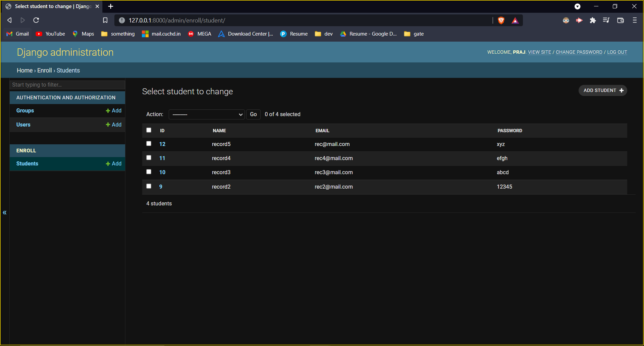This screenshot has height=346, width=644.
Task: Click the glasses face extension icon
Action: point(566,20)
